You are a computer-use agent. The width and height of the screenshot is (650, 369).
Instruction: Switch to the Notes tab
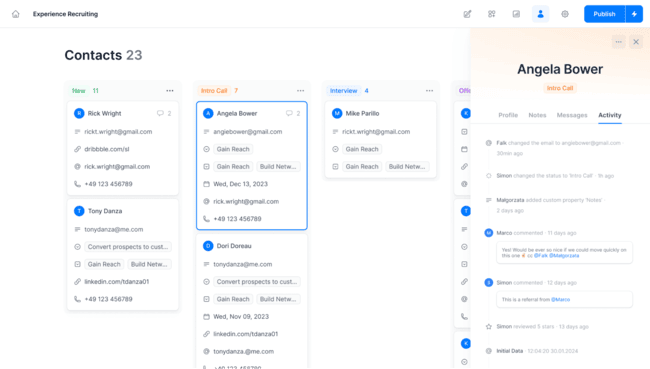[537, 115]
